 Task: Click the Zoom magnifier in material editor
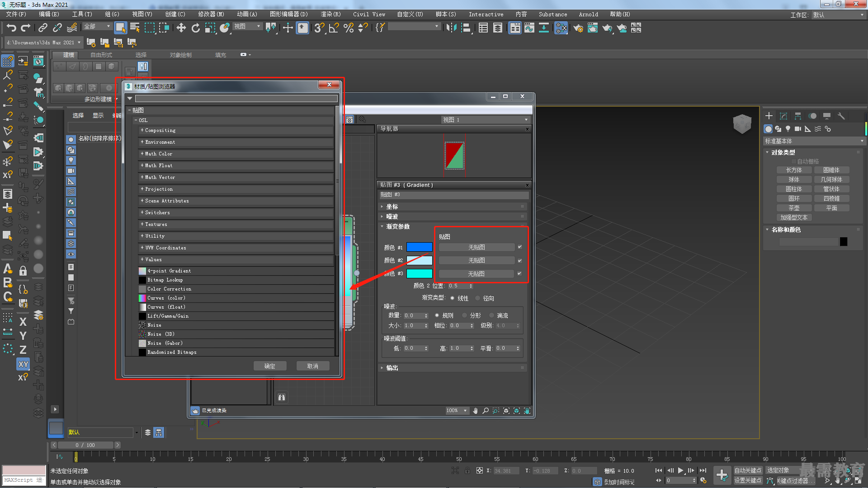pyautogui.click(x=486, y=411)
